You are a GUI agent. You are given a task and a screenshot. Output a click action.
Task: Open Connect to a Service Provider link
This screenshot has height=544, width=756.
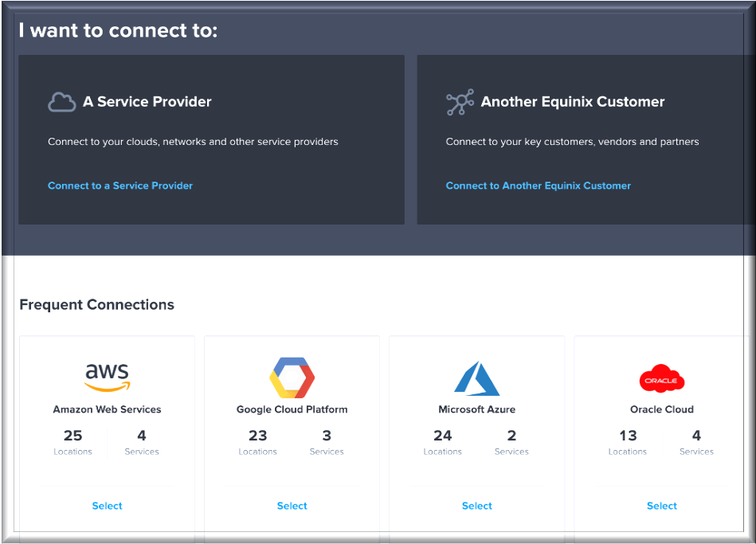click(120, 186)
